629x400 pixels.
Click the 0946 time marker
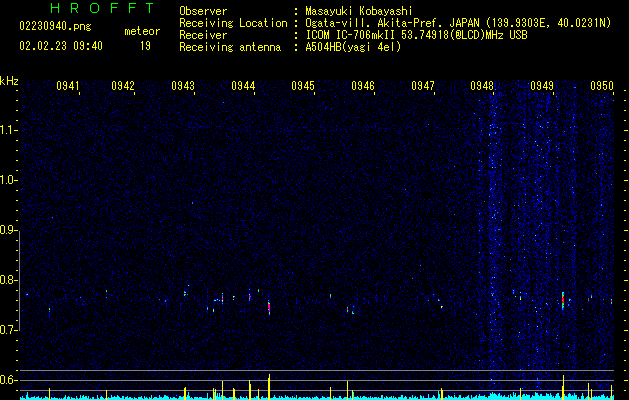click(363, 85)
